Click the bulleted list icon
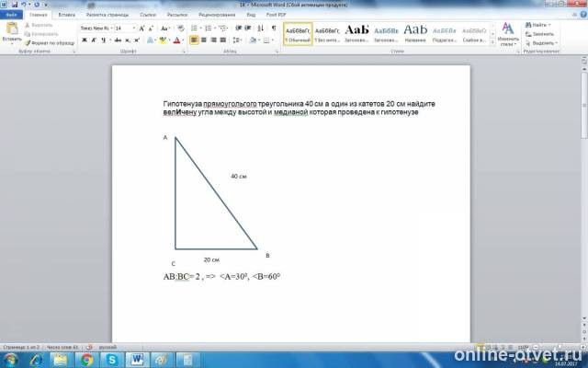 [x=194, y=29]
